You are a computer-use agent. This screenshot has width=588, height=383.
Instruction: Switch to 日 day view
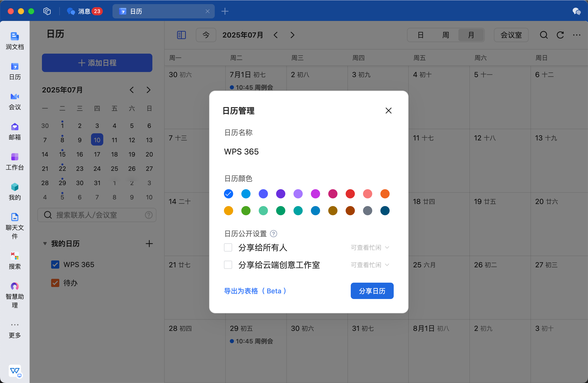pyautogui.click(x=421, y=35)
